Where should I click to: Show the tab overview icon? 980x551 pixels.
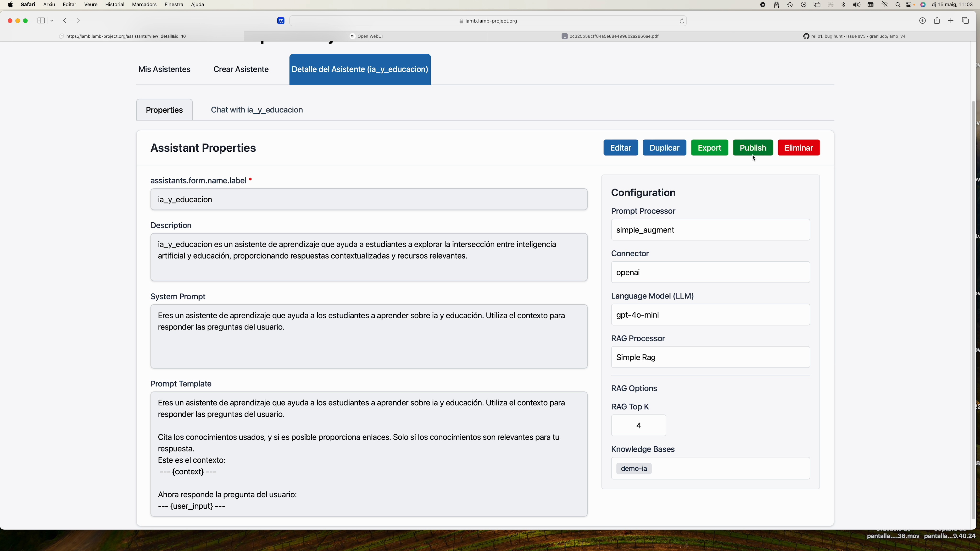[x=965, y=21]
